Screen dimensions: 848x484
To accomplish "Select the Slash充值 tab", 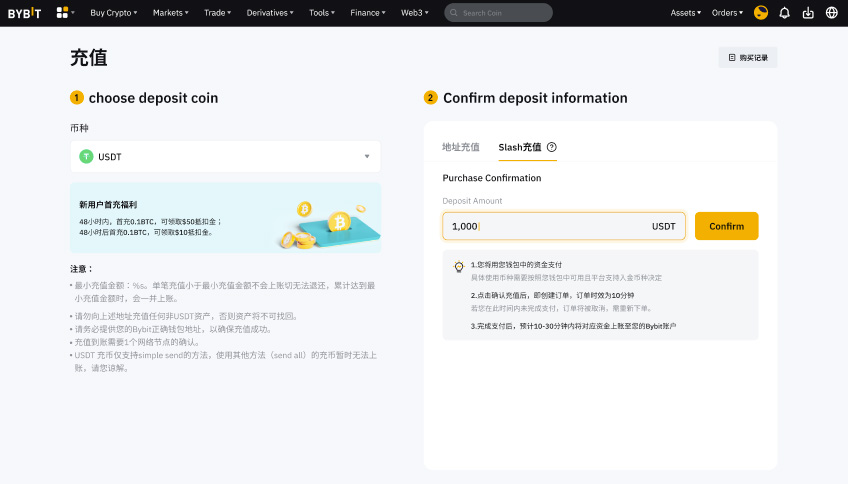I will (x=520, y=147).
